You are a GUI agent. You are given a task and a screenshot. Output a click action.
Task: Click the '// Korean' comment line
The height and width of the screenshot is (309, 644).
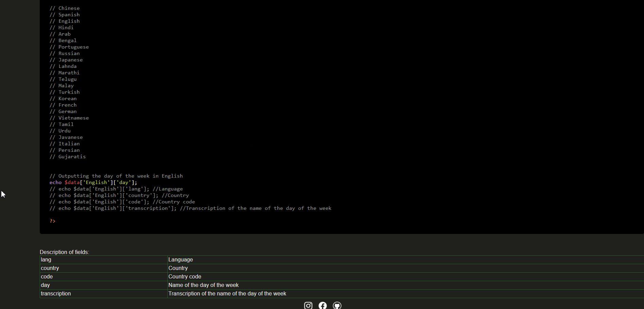pos(63,98)
